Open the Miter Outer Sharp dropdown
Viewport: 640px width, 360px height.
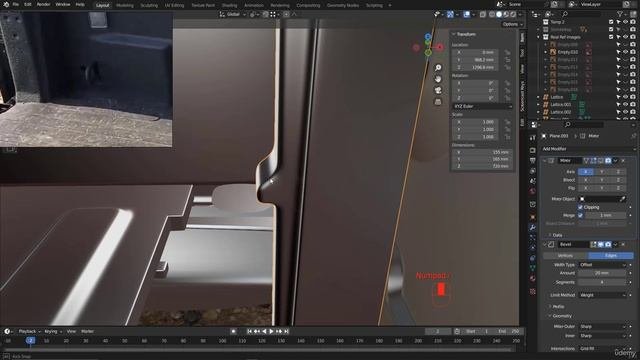pos(602,327)
